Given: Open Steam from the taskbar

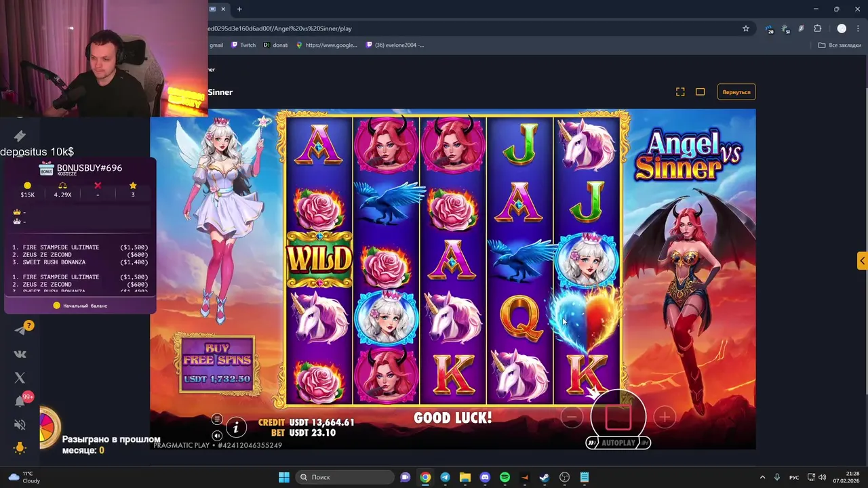Looking at the screenshot, I should click(x=545, y=477).
